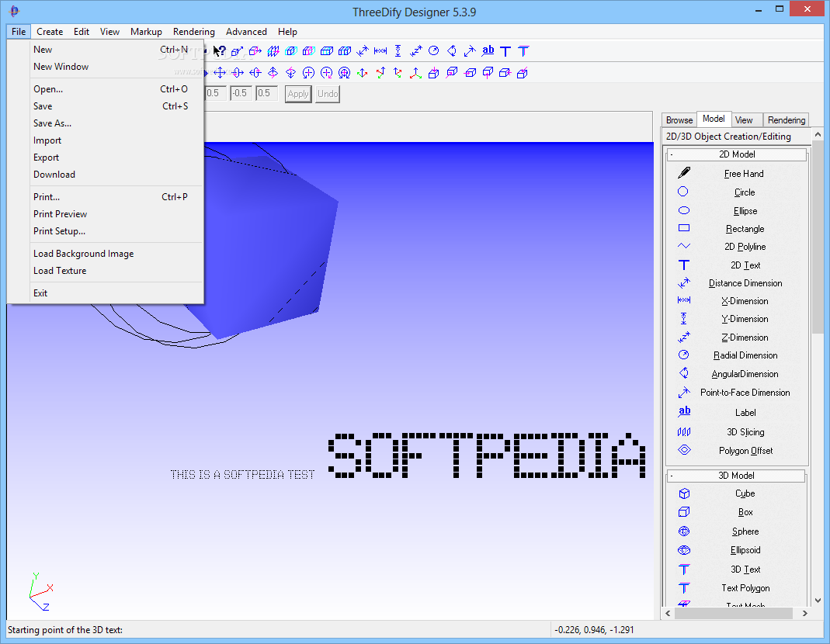Viewport: 830px width, 644px height.
Task: Click the triple-circle rotate toolbar icon
Action: point(344,72)
